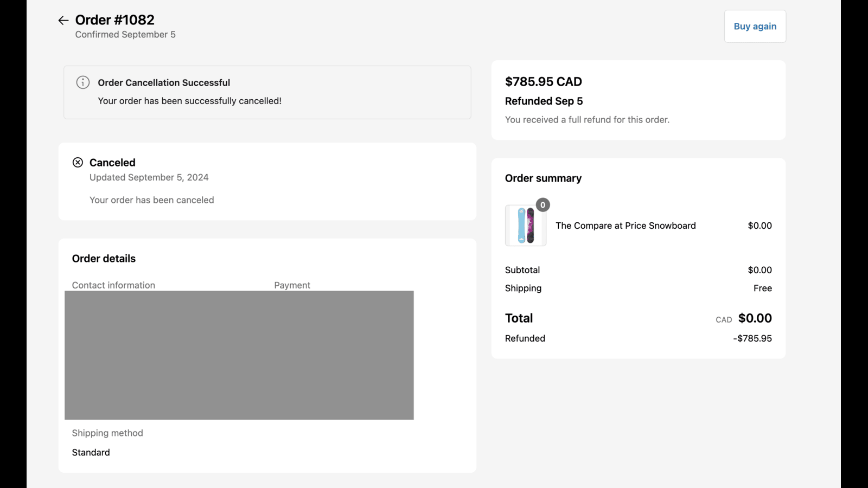Image resolution: width=868 pixels, height=488 pixels.
Task: Click the Subtotal row in the order summary
Action: coord(522,269)
